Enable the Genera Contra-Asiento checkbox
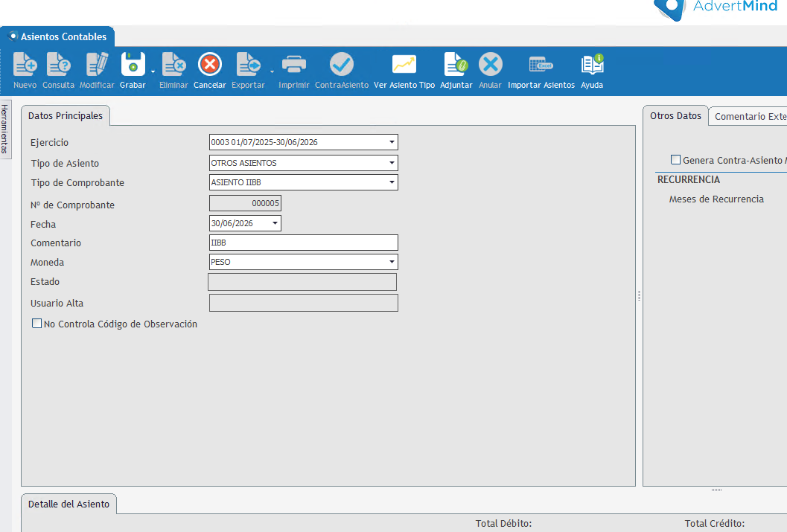The width and height of the screenshot is (787, 532). (675, 160)
